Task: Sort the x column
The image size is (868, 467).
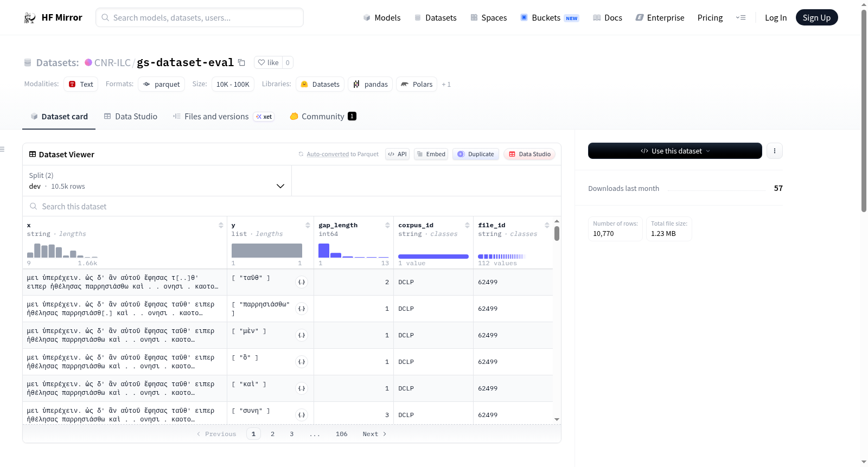Action: pyautogui.click(x=221, y=225)
